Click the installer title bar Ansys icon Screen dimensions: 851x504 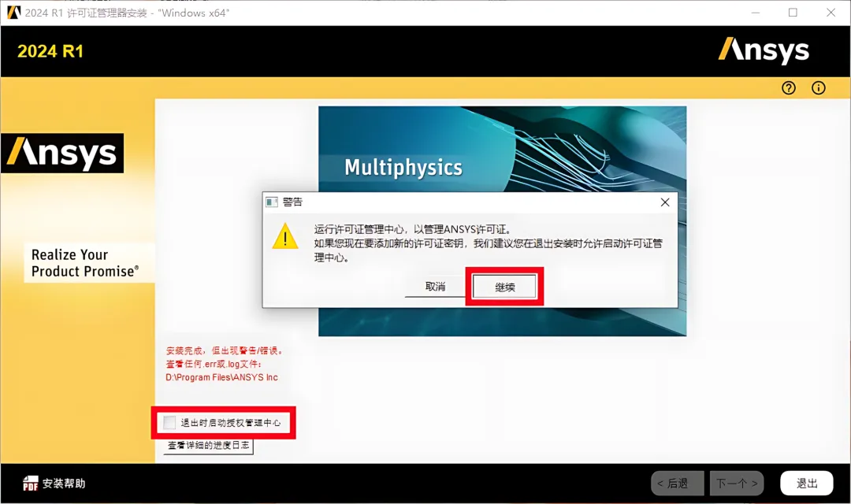pos(13,13)
